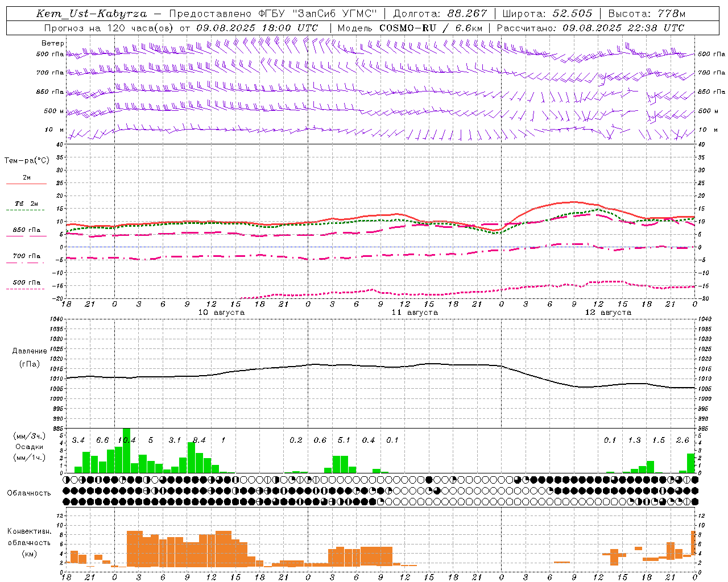Screen dimensions: 728x582
Task: Click the 6.6 precipitation total
Action: [x=102, y=440]
